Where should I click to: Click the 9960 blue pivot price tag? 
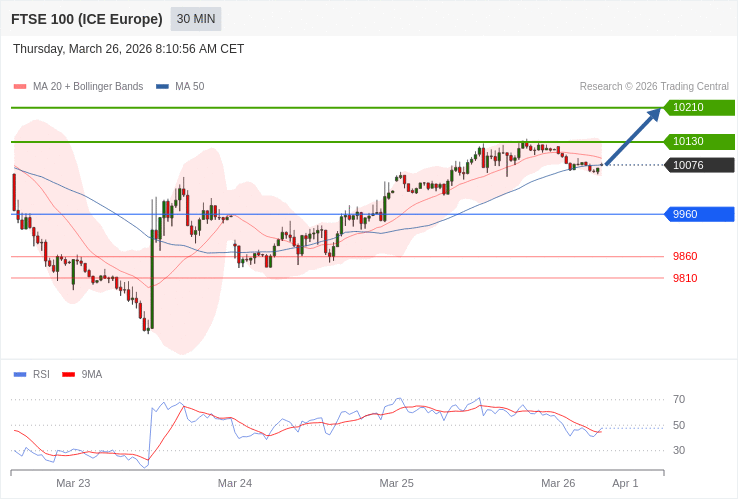(698, 214)
